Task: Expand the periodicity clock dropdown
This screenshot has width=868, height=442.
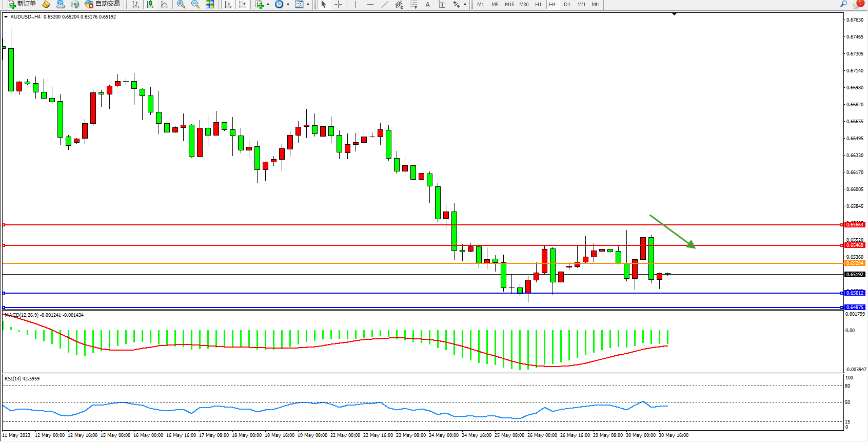Action: point(288,4)
